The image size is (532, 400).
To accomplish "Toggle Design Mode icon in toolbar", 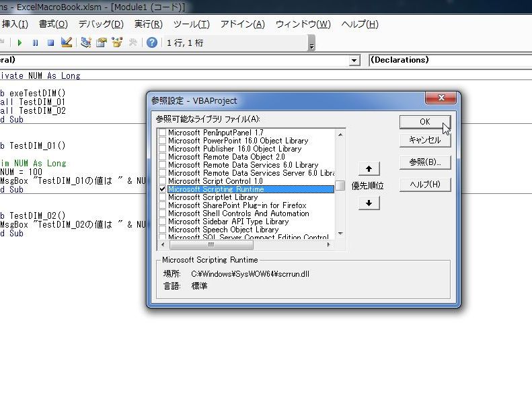I will (66, 42).
